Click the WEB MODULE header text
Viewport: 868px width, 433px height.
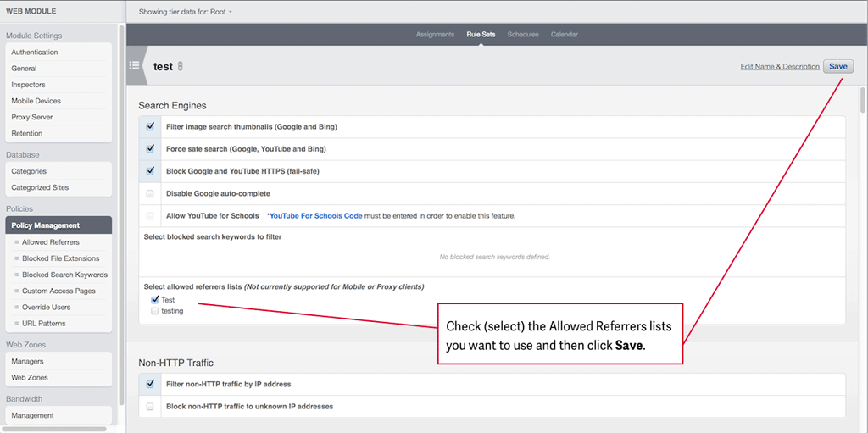(x=31, y=11)
